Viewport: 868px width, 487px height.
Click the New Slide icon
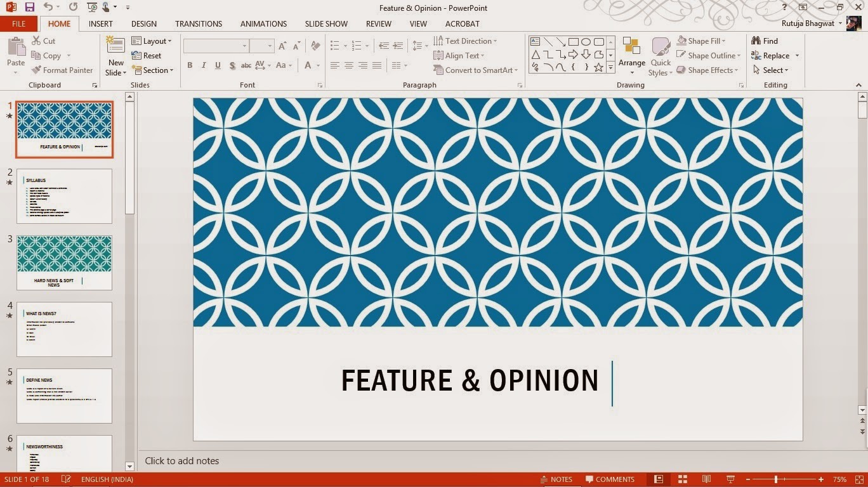115,46
